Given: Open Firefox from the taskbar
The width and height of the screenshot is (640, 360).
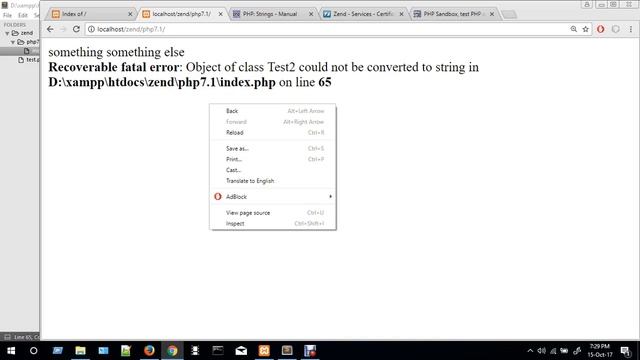Looking at the screenshot, I should coord(149,351).
